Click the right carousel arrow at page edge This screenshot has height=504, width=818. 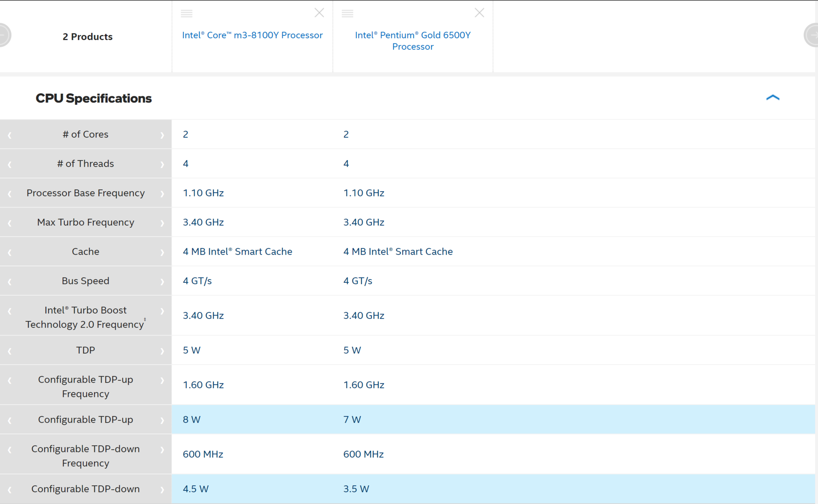point(811,35)
